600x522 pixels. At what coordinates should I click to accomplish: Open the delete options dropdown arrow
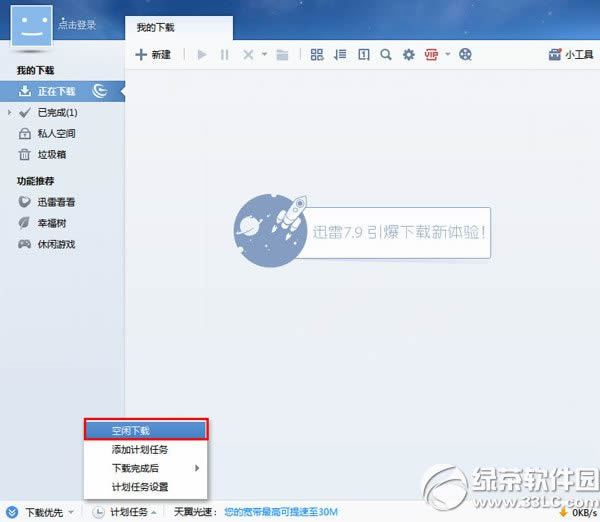pos(264,55)
